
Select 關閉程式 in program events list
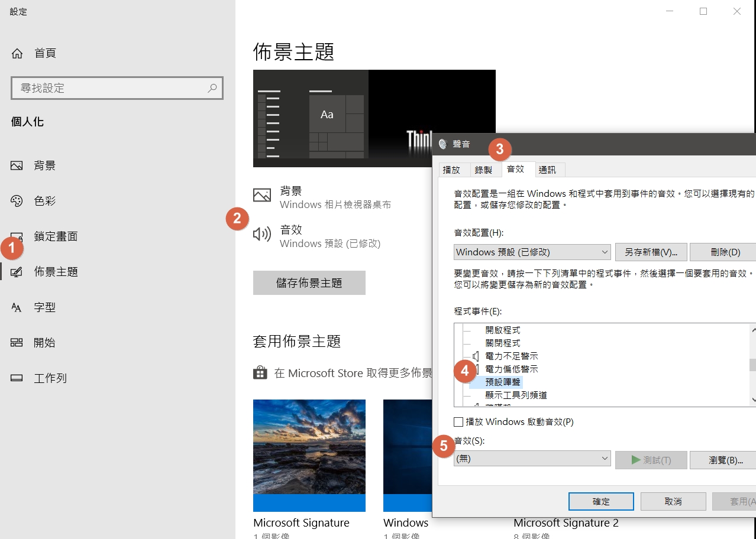pos(503,343)
